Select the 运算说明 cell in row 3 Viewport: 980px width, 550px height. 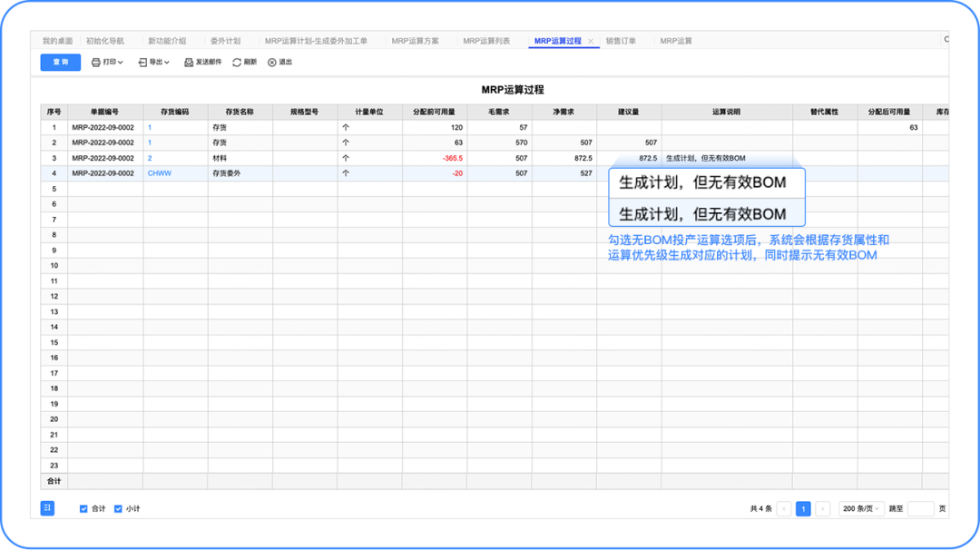tap(726, 158)
